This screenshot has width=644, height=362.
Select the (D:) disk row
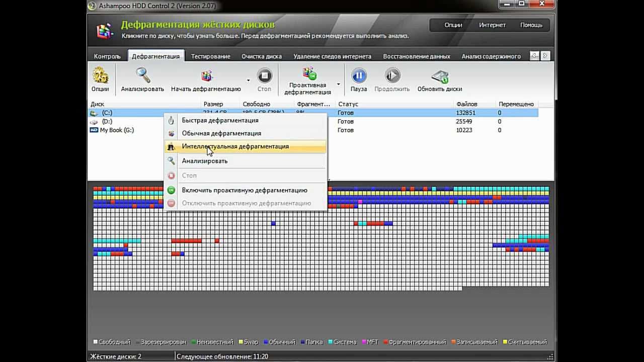[313, 122]
